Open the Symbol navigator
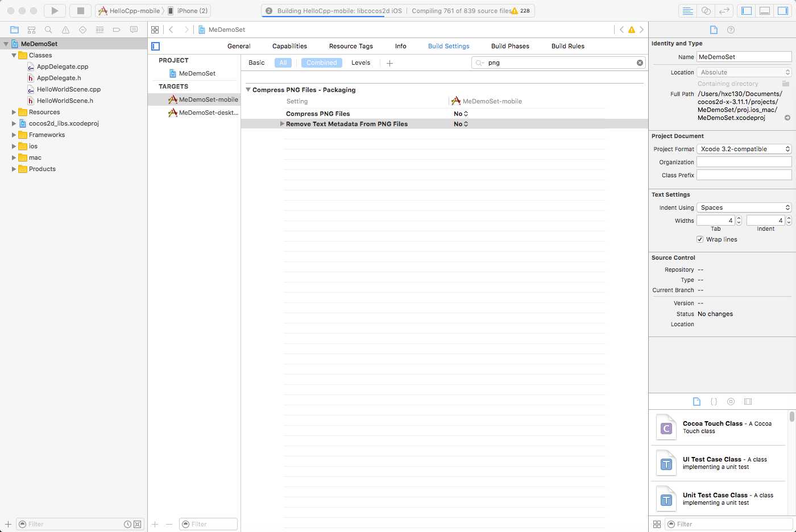This screenshot has height=532, width=796. click(x=31, y=30)
